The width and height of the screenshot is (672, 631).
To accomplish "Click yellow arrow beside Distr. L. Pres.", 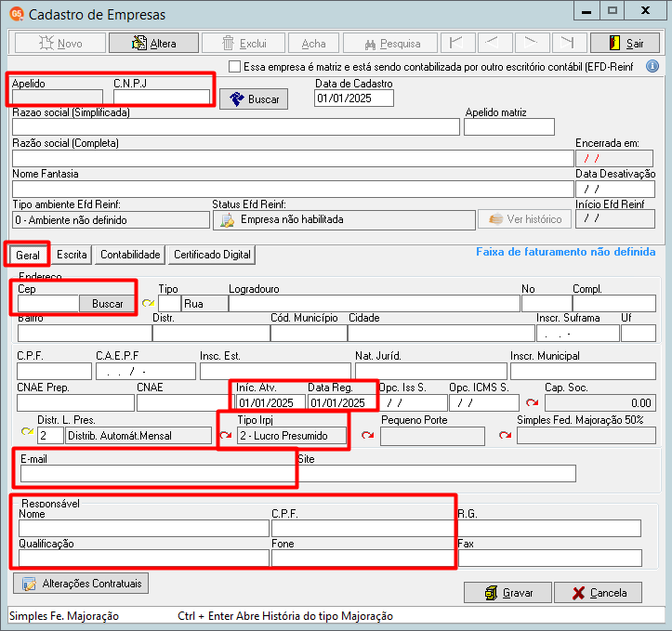I will (x=28, y=431).
